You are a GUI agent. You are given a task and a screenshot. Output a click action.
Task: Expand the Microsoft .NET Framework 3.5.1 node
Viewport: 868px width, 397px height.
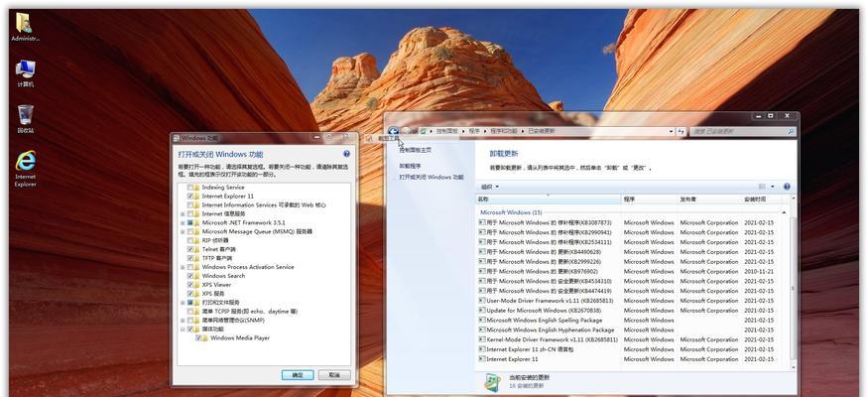click(x=183, y=222)
